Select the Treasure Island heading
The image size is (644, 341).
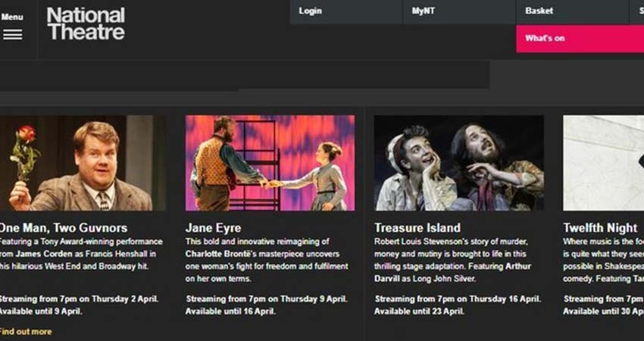416,227
